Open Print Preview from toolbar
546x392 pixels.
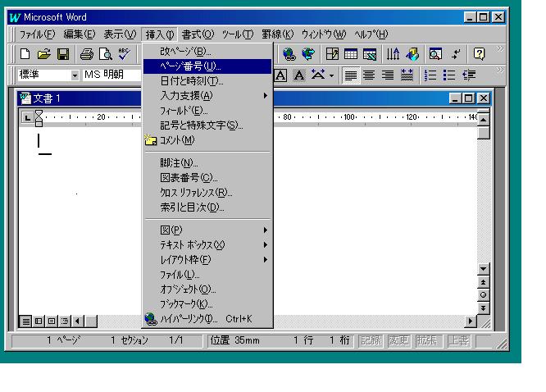pyautogui.click(x=106, y=54)
